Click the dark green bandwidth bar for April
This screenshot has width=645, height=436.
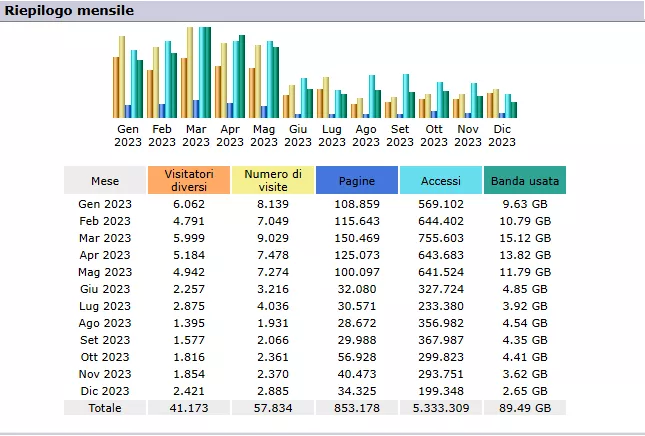[x=242, y=77]
